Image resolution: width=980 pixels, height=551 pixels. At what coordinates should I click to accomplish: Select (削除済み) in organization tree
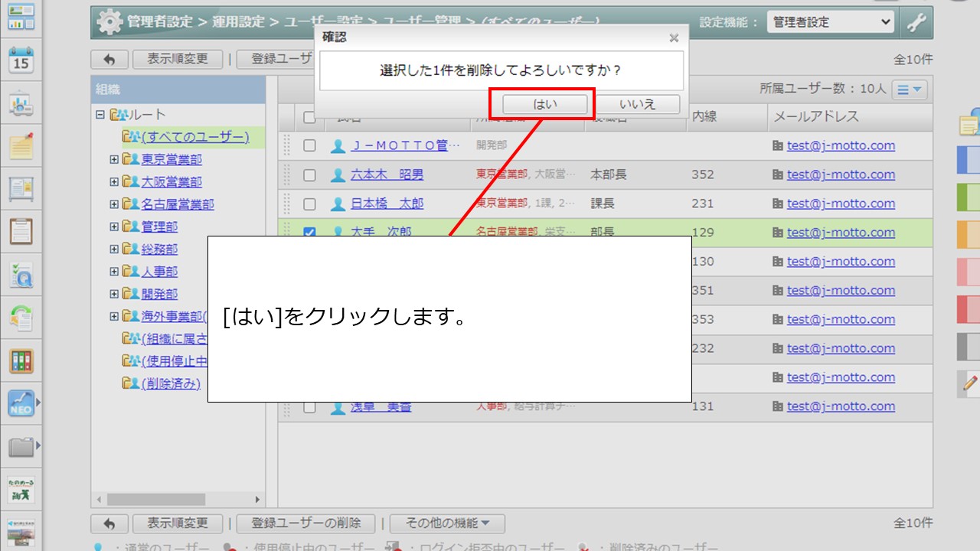171,383
